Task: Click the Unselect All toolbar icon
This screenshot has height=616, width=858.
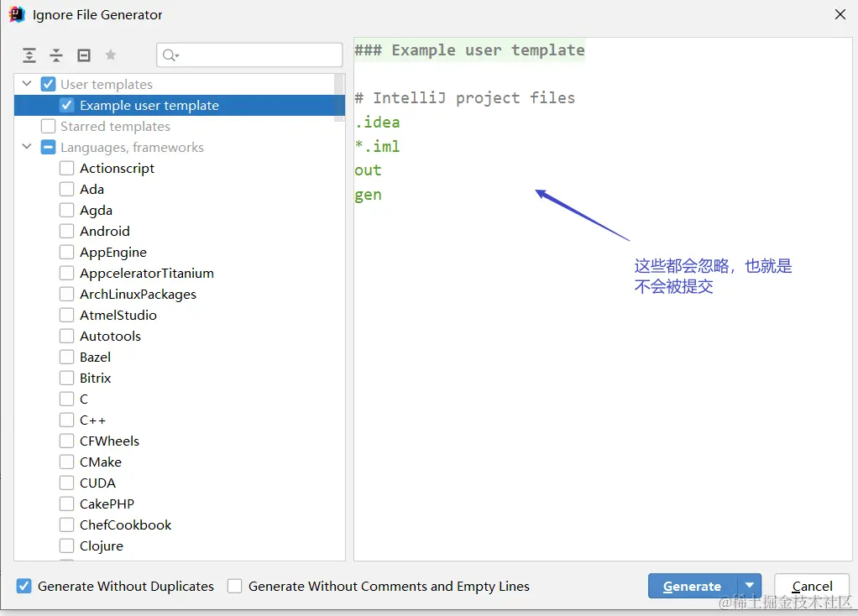Action: 84,55
